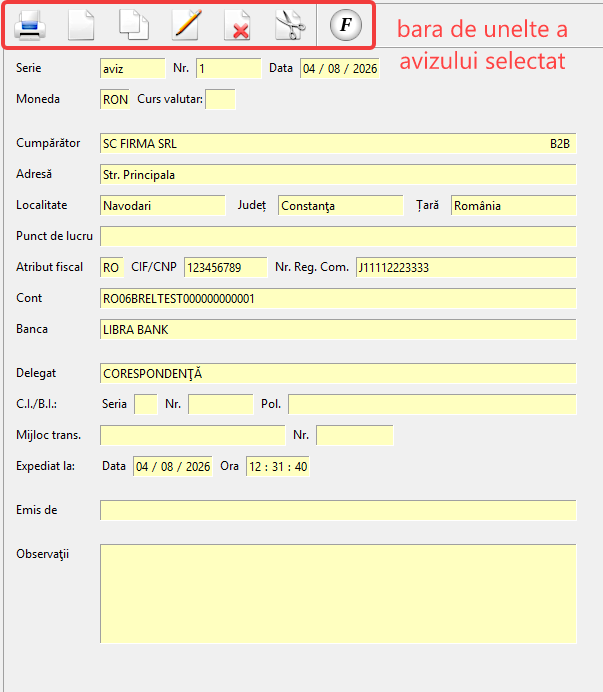Select the Județ field showing Constanța

click(x=340, y=205)
